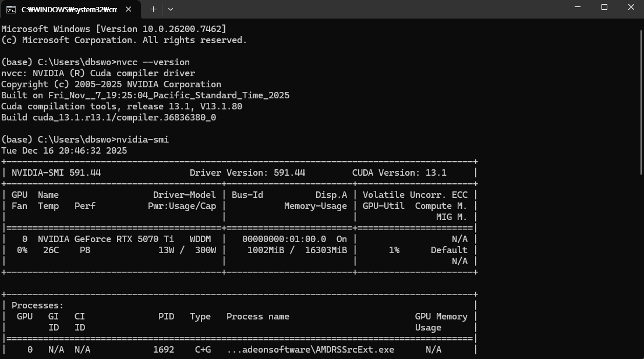Click the AMDRSSrcExt.exe process name
Image resolution: width=644 pixels, height=359 pixels.
(310, 350)
